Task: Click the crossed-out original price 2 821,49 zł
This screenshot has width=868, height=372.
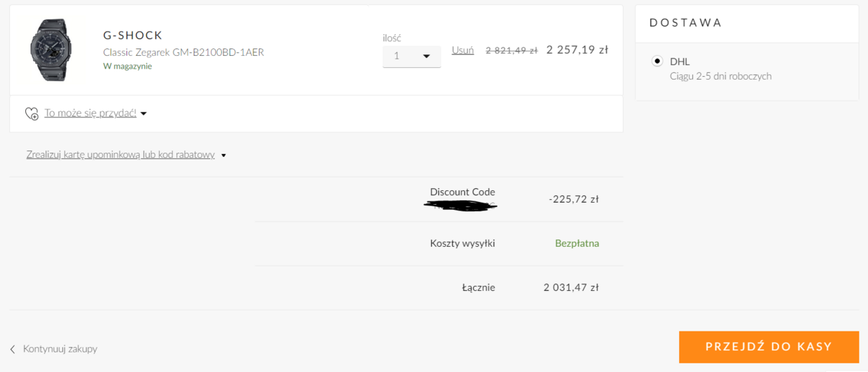Action: click(511, 51)
